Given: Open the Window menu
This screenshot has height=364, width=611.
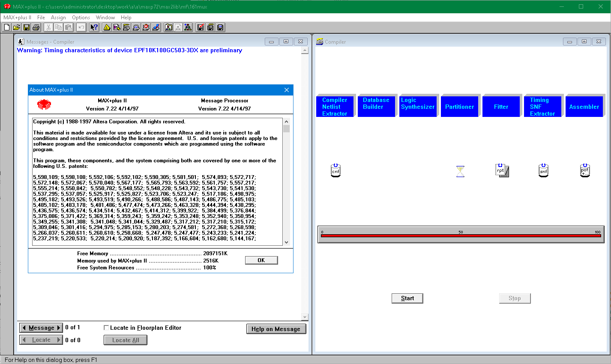Looking at the screenshot, I should point(105,18).
